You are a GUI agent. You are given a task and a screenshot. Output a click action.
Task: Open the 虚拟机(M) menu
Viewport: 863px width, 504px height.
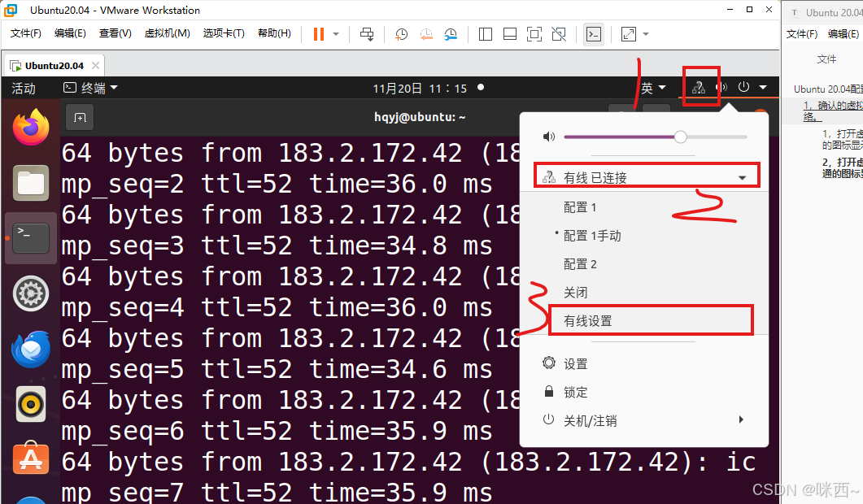click(168, 33)
